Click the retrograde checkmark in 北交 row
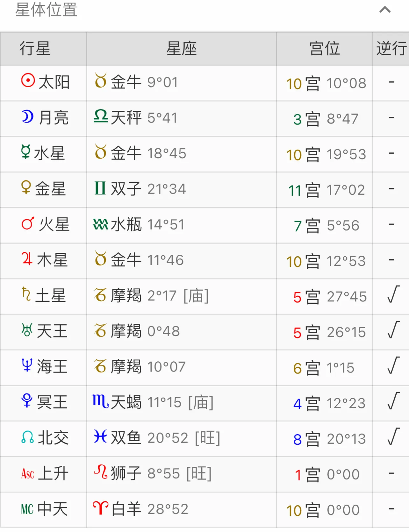The width and height of the screenshot is (409, 532). 393,436
